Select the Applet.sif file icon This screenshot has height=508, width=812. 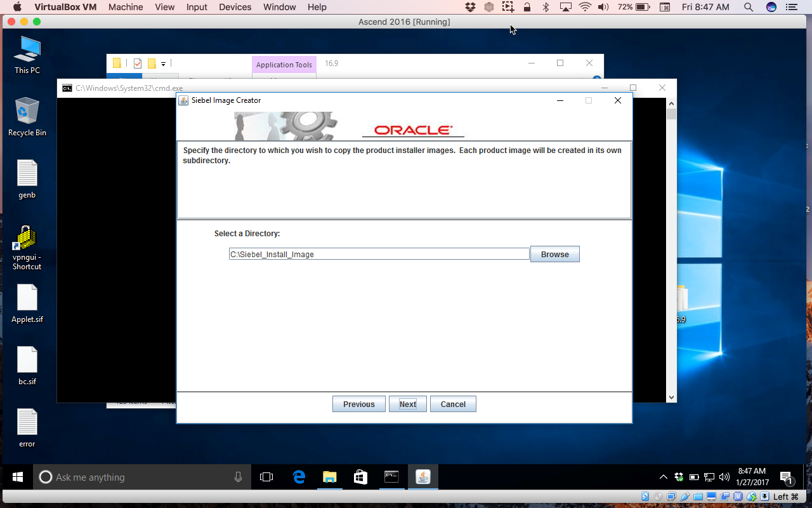(x=27, y=304)
